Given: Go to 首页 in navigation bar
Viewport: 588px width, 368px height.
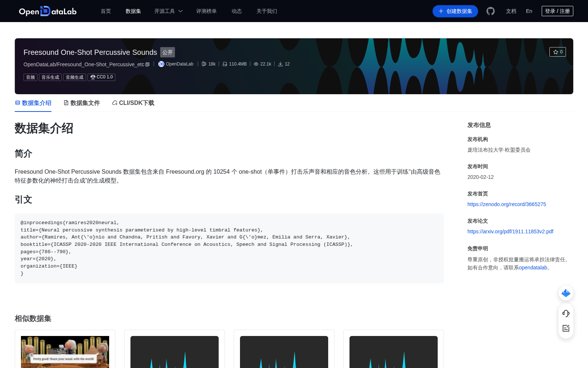Looking at the screenshot, I should pos(106,11).
